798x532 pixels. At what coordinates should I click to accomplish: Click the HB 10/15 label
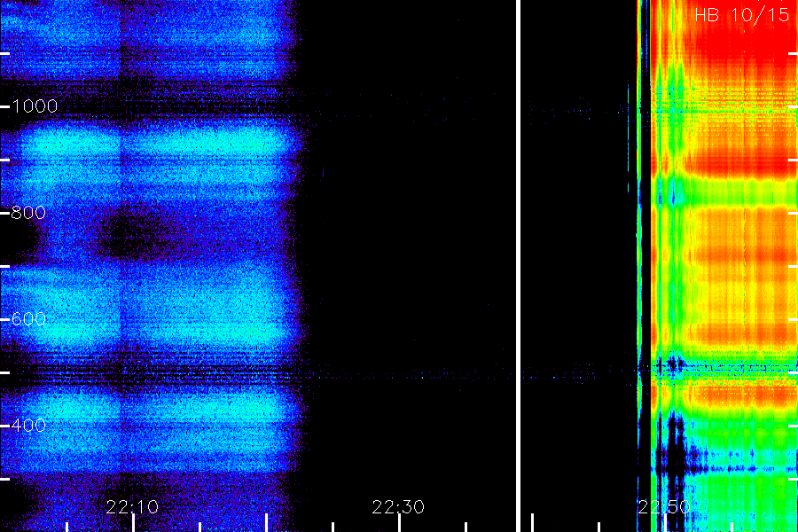tap(741, 15)
